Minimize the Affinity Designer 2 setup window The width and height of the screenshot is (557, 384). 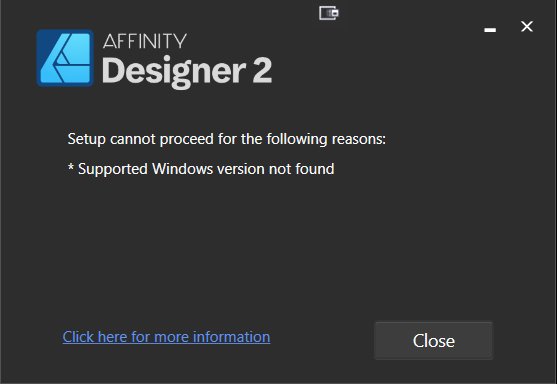click(490, 29)
